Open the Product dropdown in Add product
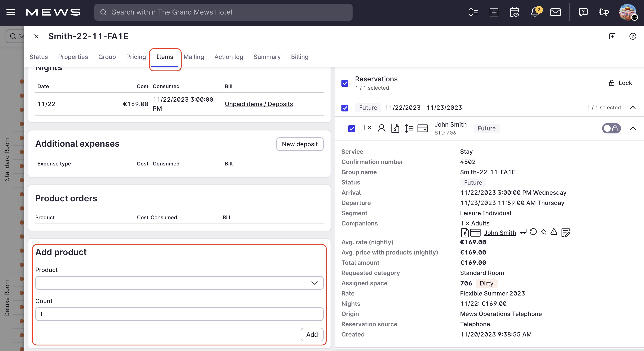The image size is (644, 351). [x=179, y=283]
